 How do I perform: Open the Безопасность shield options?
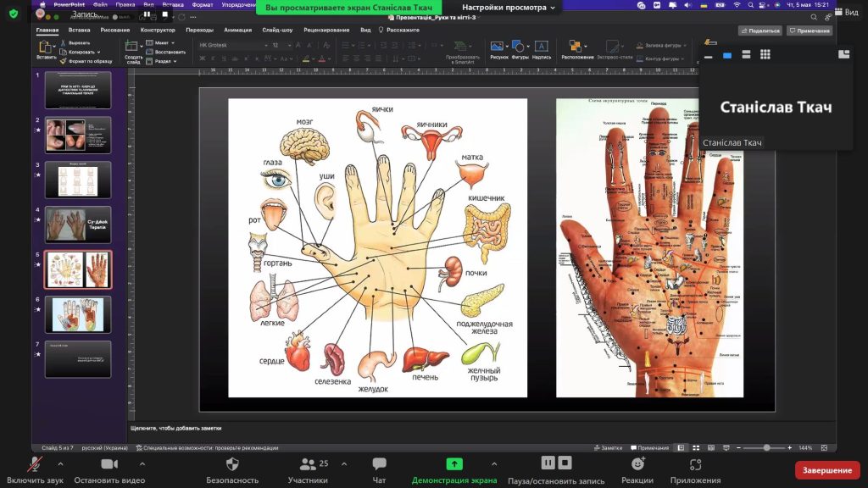click(x=232, y=470)
